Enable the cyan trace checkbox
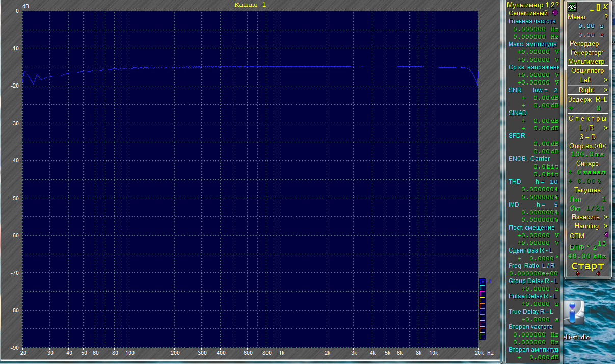This screenshot has height=364, width=615. click(x=482, y=288)
